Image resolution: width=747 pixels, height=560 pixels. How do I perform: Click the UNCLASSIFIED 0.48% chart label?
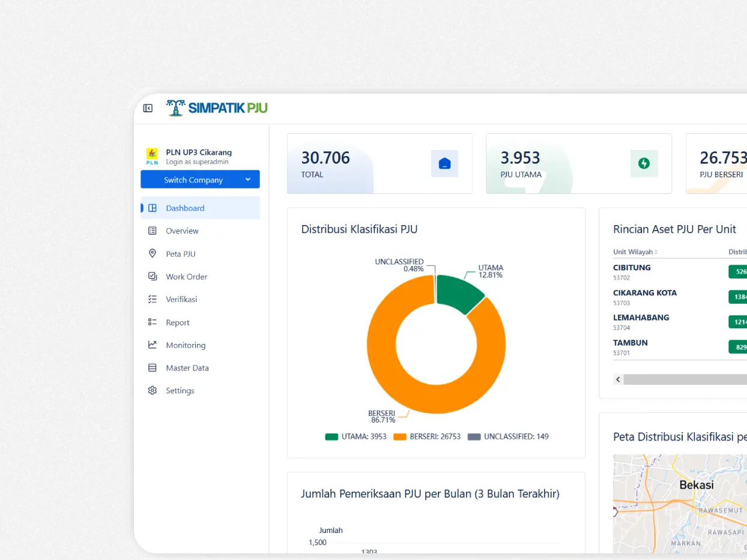click(399, 265)
